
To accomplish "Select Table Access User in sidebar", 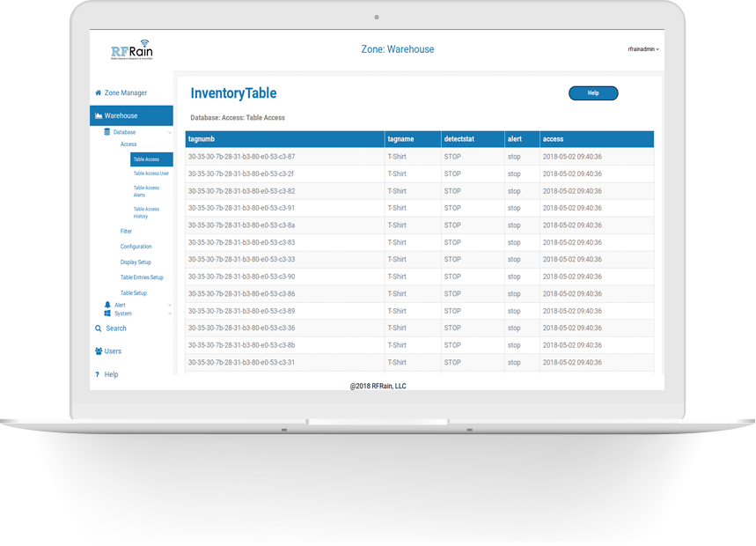I will [150, 173].
